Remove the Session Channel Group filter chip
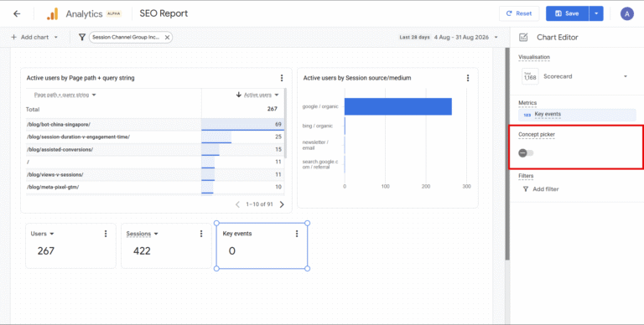The height and width of the screenshot is (325, 644). point(167,38)
